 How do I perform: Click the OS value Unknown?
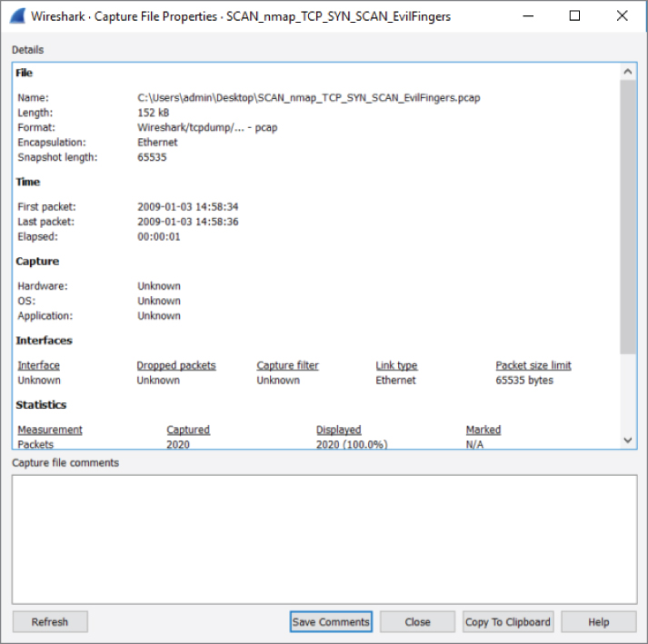click(x=159, y=302)
